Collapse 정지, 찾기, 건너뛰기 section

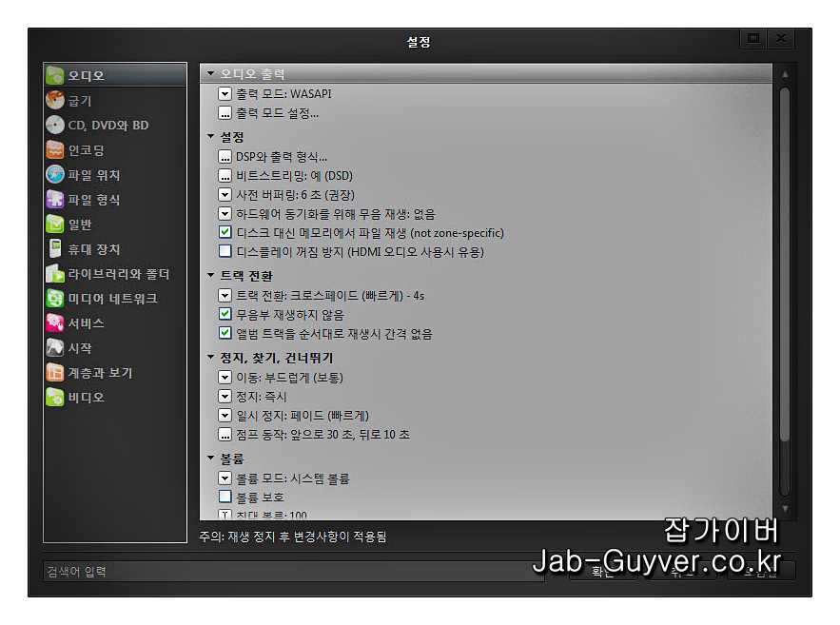210,358
